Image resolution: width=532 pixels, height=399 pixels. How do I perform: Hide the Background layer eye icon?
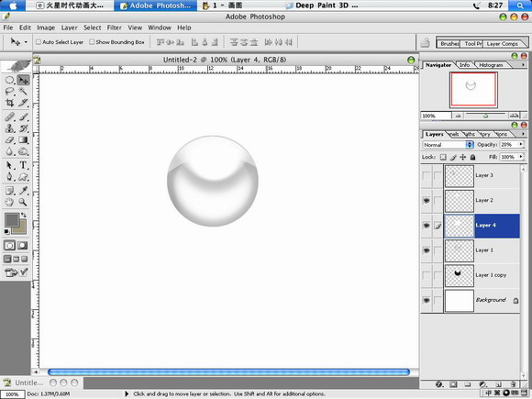click(427, 300)
